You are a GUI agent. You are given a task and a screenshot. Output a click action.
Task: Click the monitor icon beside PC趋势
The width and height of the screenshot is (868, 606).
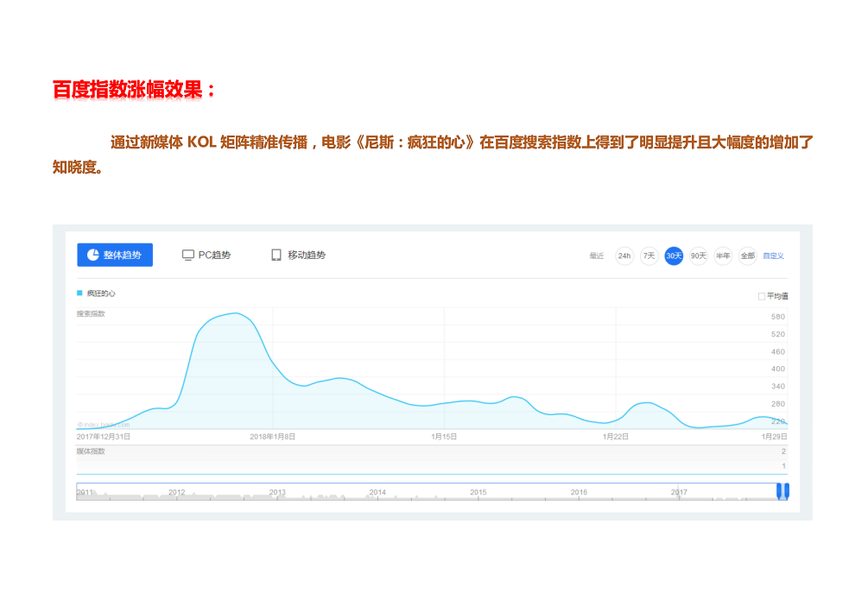(x=188, y=256)
